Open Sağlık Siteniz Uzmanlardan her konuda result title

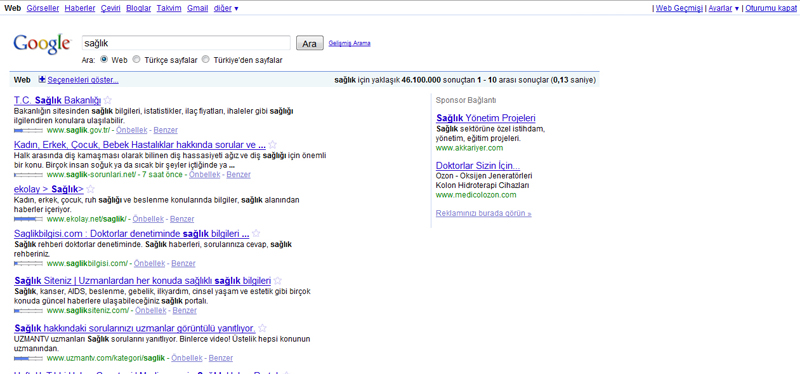click(142, 281)
